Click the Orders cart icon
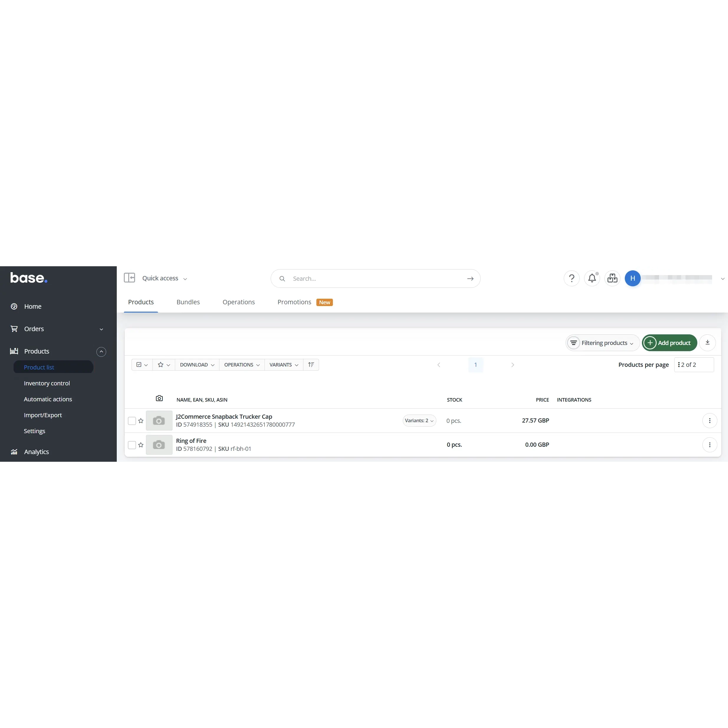The width and height of the screenshot is (728, 728). [14, 328]
